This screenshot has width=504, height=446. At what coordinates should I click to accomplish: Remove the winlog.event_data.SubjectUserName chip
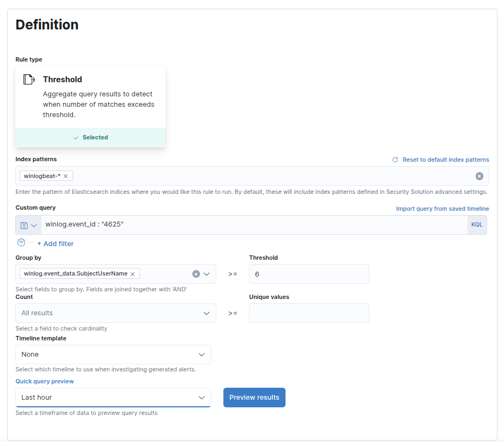[x=132, y=274]
